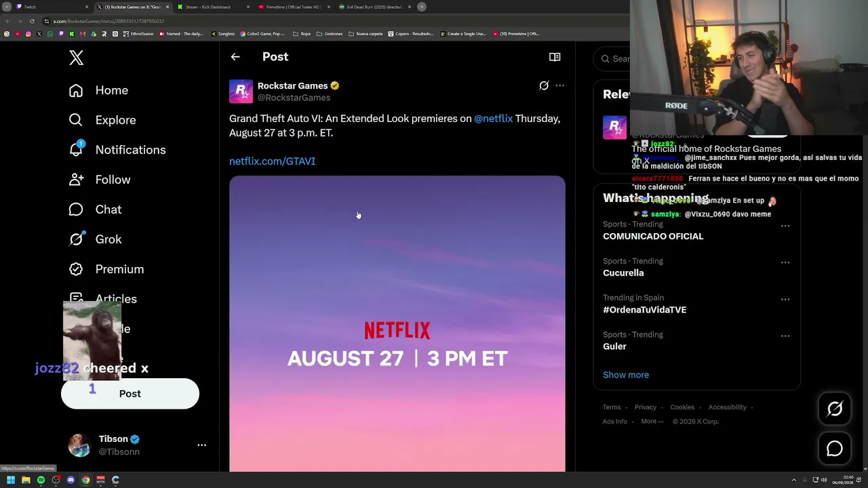
Task: Open the COMUNICADO OFICIAL trending topic
Action: point(653,237)
